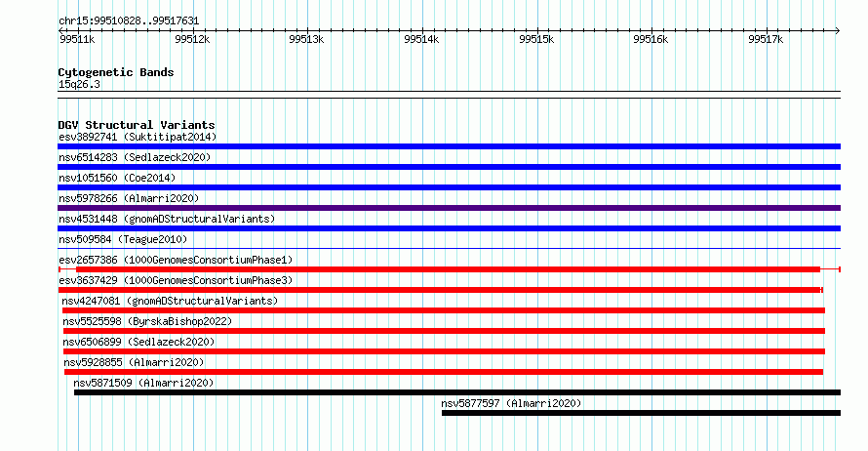
Task: Select the red bar under nsv5928855
Action: 444,372
